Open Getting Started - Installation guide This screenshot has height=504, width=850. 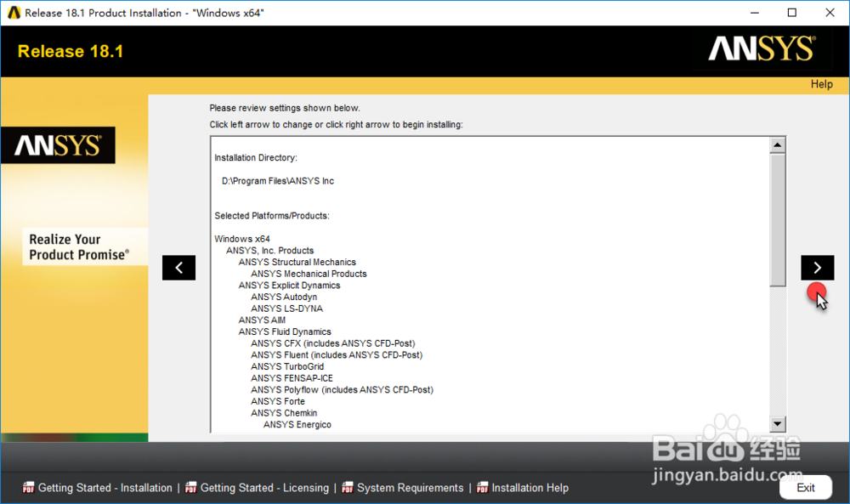[x=105, y=488]
